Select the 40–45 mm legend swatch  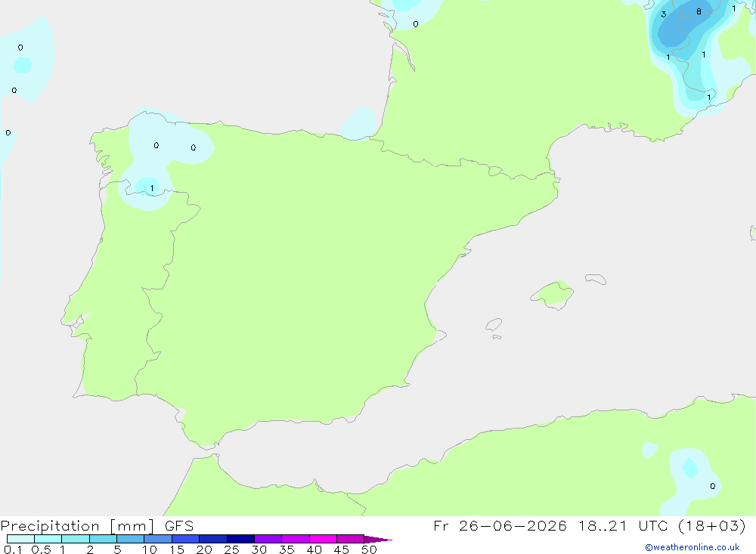(323, 539)
